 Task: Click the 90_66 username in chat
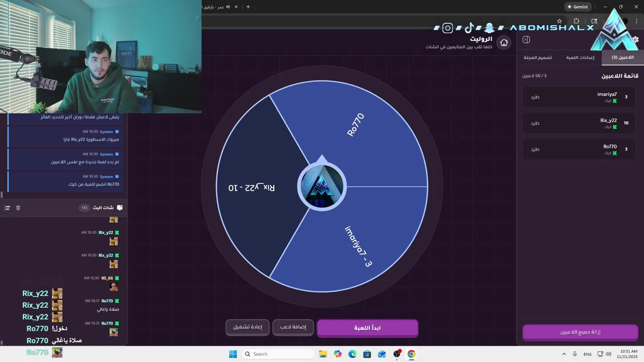click(x=107, y=278)
